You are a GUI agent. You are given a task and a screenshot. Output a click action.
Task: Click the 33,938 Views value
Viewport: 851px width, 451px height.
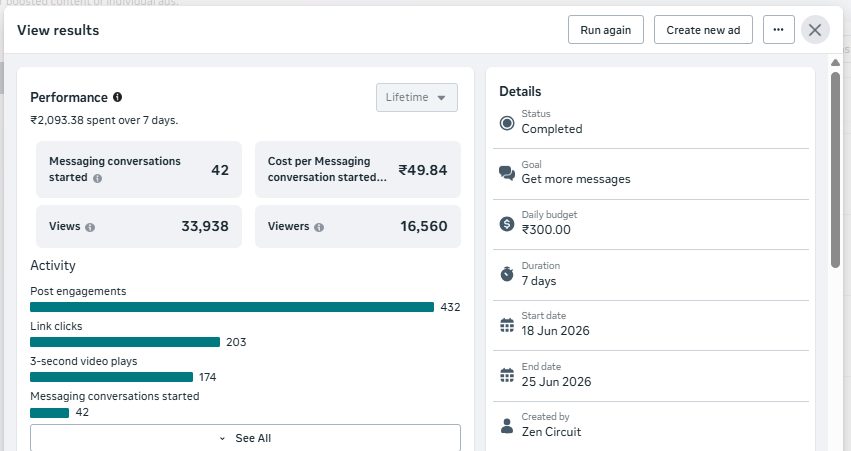(x=205, y=226)
